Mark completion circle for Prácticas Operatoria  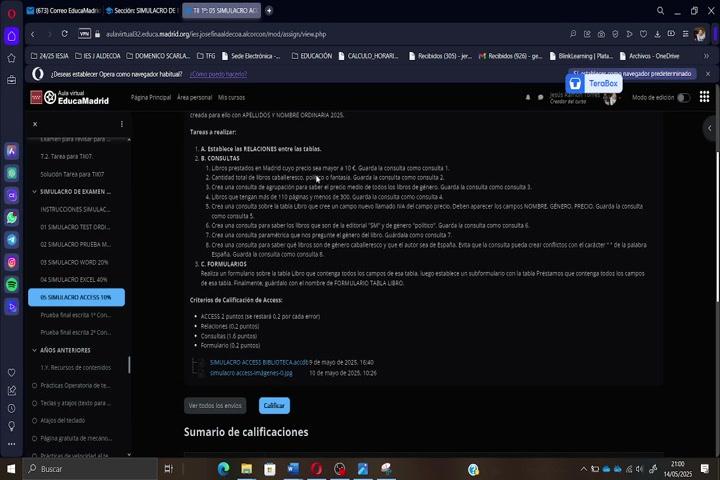coord(34,385)
